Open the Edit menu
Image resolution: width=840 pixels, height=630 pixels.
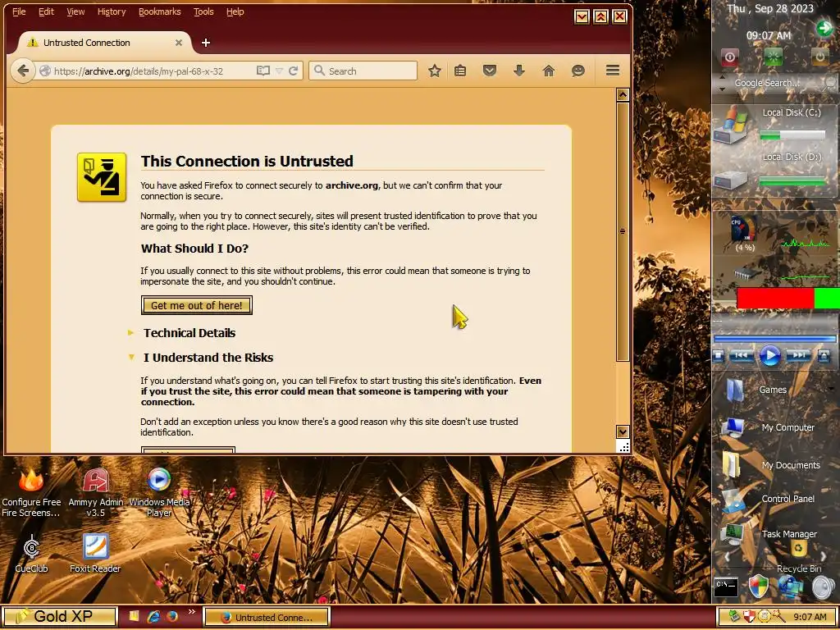click(x=46, y=11)
